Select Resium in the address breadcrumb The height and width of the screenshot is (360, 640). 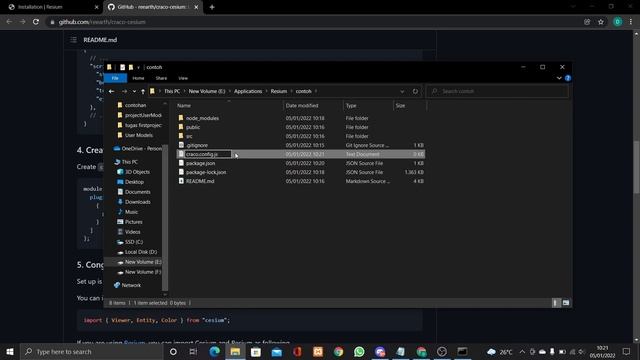279,91
